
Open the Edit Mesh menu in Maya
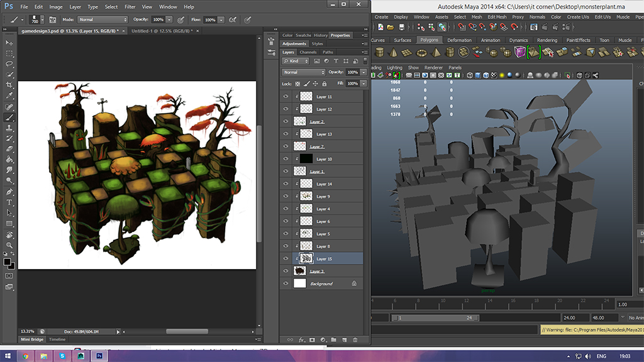(497, 17)
